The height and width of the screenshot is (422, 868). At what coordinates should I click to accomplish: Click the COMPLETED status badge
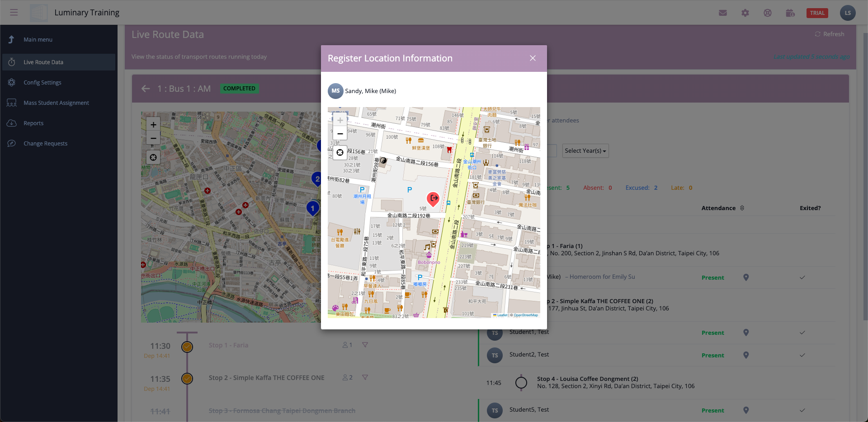coord(239,89)
